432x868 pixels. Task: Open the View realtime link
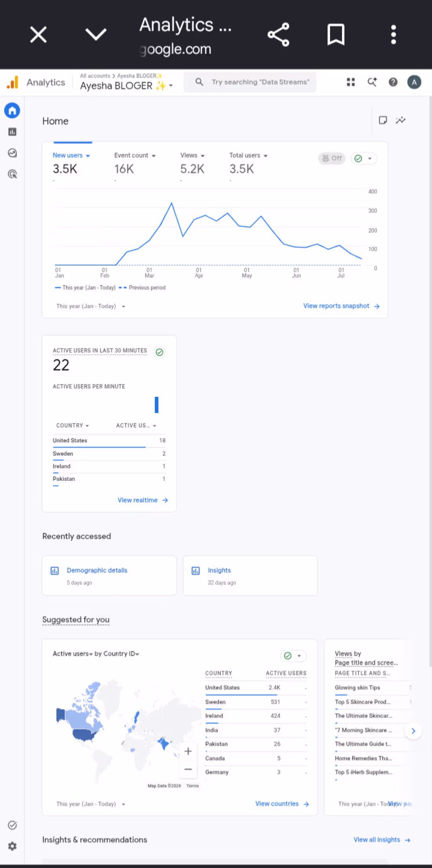point(143,500)
